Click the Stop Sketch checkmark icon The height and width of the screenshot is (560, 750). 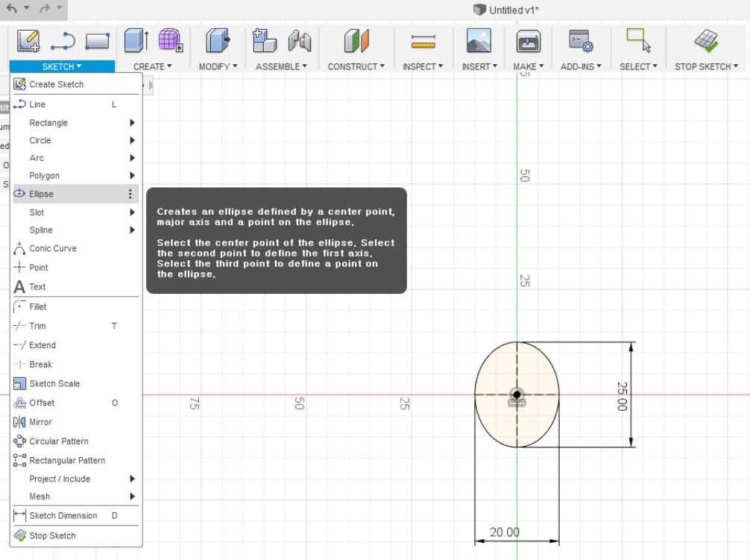(x=705, y=40)
